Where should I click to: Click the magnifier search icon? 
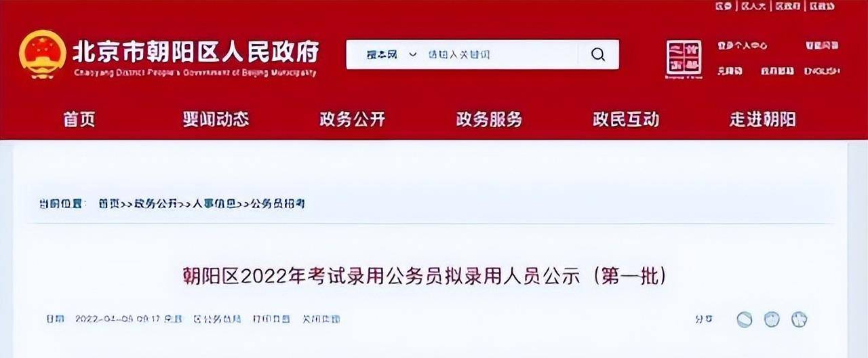click(597, 54)
